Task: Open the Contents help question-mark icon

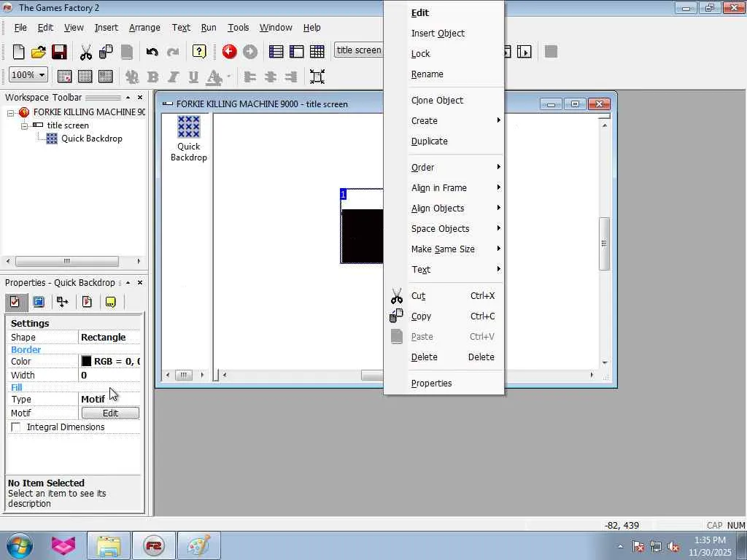Action: click(199, 52)
